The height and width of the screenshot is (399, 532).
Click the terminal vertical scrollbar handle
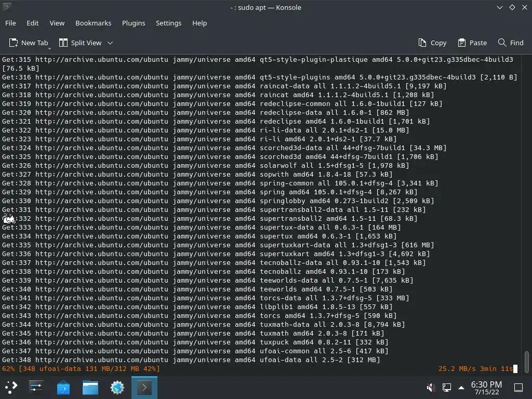pos(527,362)
